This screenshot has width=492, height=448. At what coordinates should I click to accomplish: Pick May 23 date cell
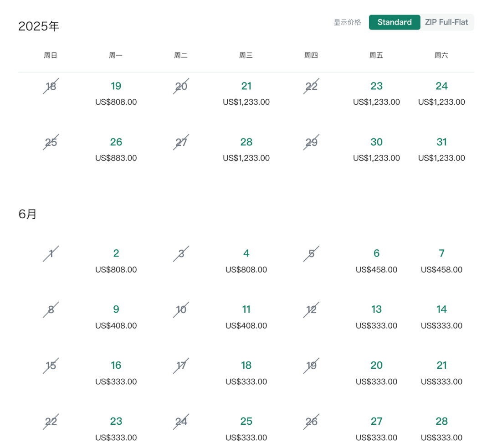click(377, 93)
